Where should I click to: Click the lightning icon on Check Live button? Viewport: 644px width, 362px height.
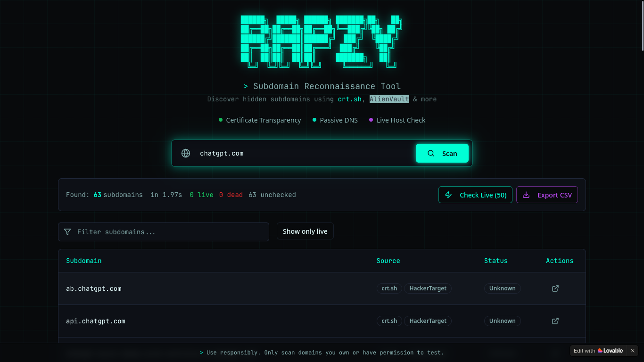[448, 195]
